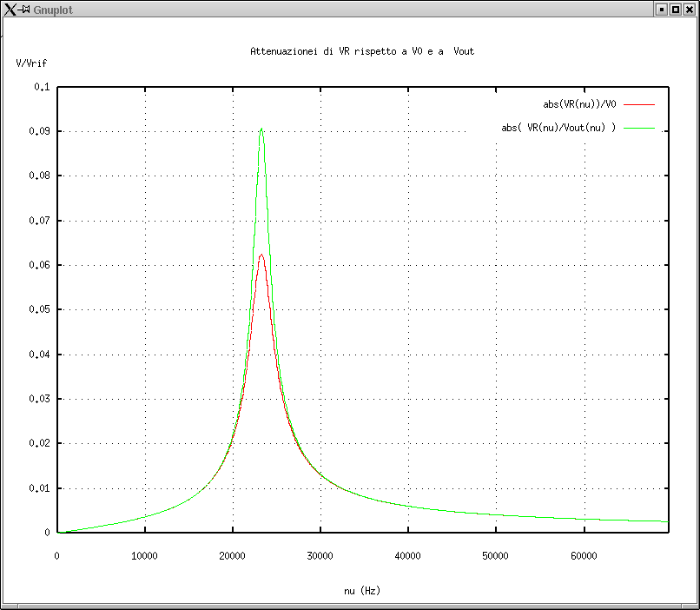The width and height of the screenshot is (700, 610).
Task: Click the V/Vrif y-axis label
Action: (31, 63)
